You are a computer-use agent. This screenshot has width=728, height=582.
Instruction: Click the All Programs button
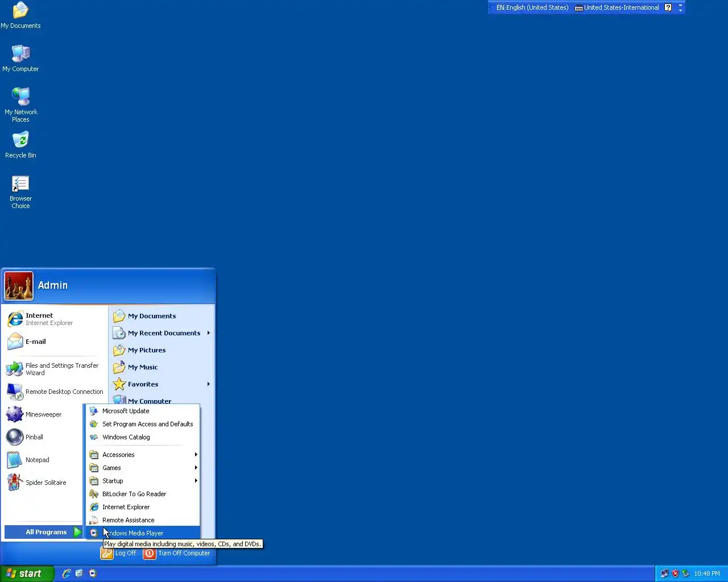44,532
